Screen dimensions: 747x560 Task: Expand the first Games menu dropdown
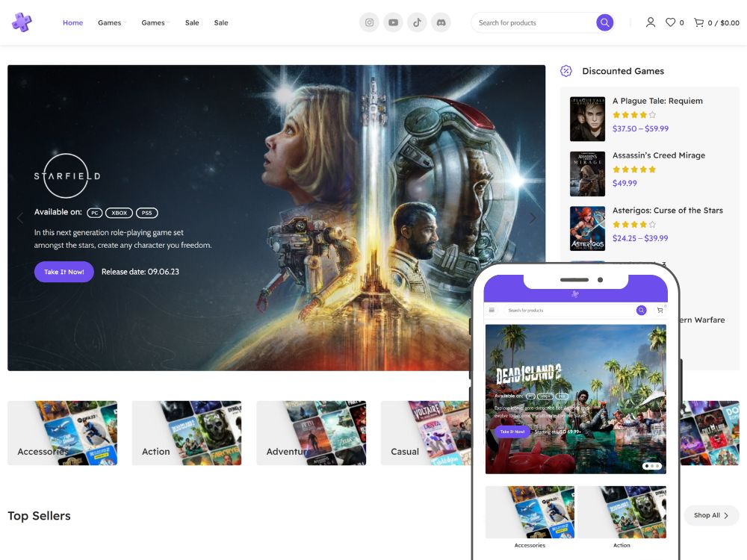pos(112,22)
